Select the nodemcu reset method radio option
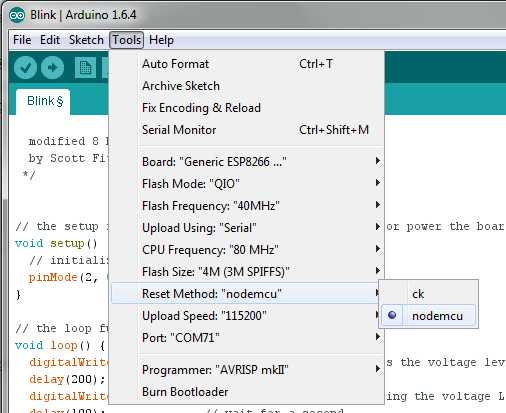The height and width of the screenshot is (413, 506). [429, 315]
